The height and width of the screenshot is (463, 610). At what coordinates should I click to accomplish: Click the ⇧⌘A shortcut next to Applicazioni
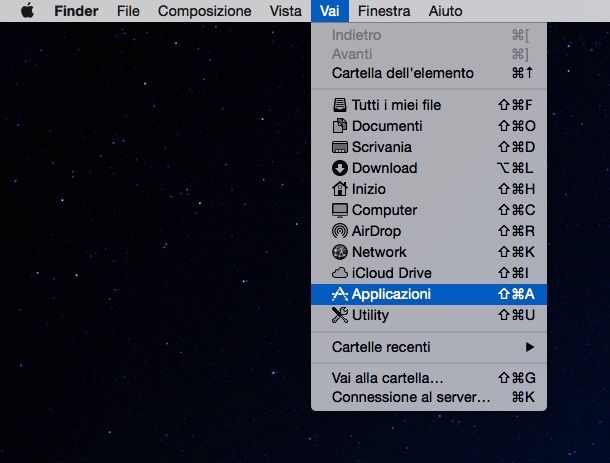click(516, 294)
